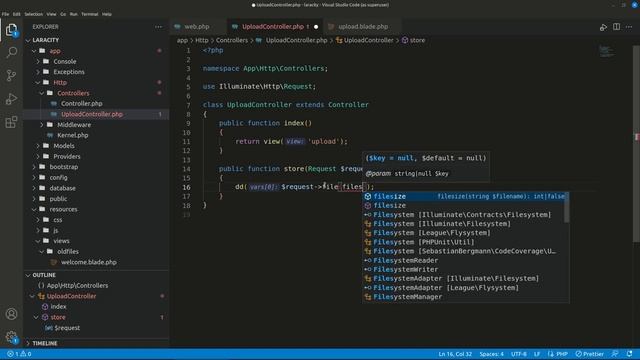640x360 pixels.
Task: Click store method in breadcrumb
Action: (417, 40)
